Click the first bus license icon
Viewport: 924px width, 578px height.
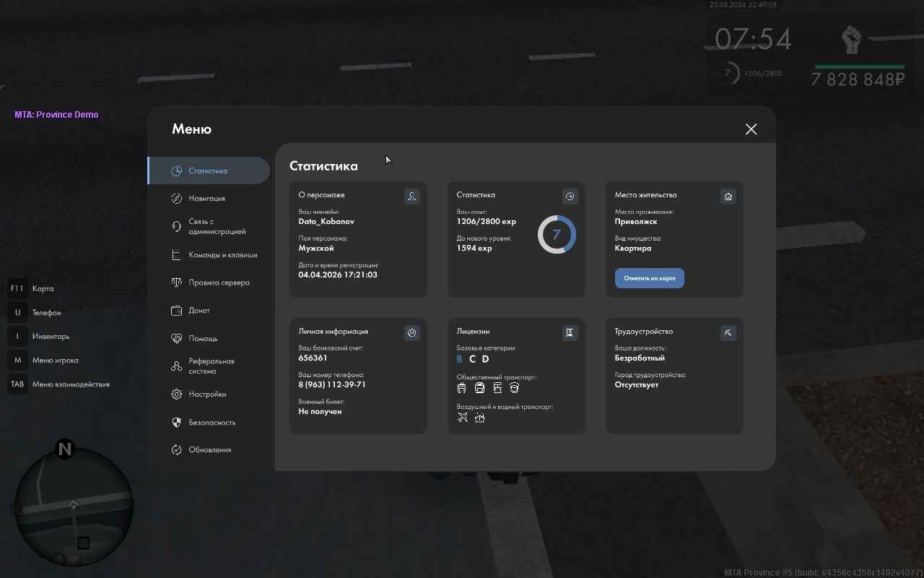(462, 388)
